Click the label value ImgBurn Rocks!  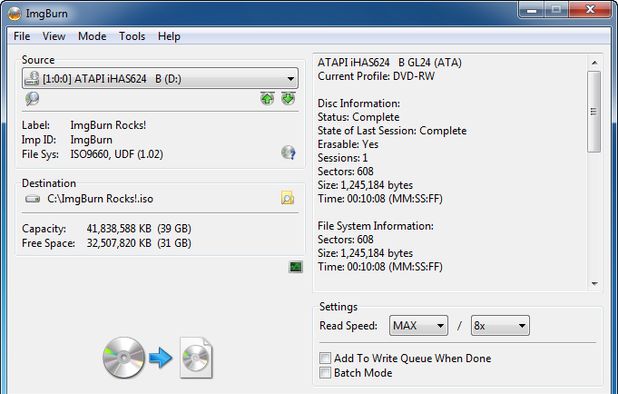click(x=108, y=125)
